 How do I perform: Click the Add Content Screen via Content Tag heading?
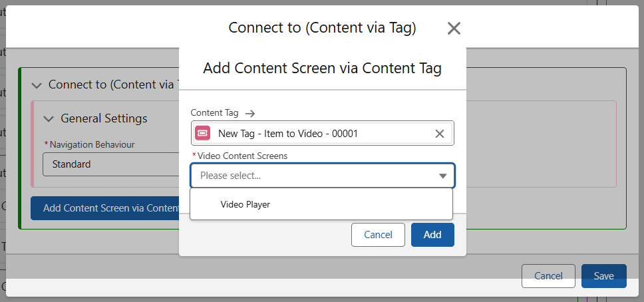[322, 68]
